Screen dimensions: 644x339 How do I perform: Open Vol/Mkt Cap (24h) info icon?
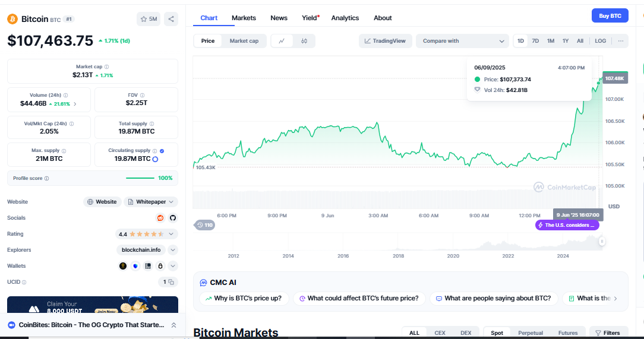(71, 123)
